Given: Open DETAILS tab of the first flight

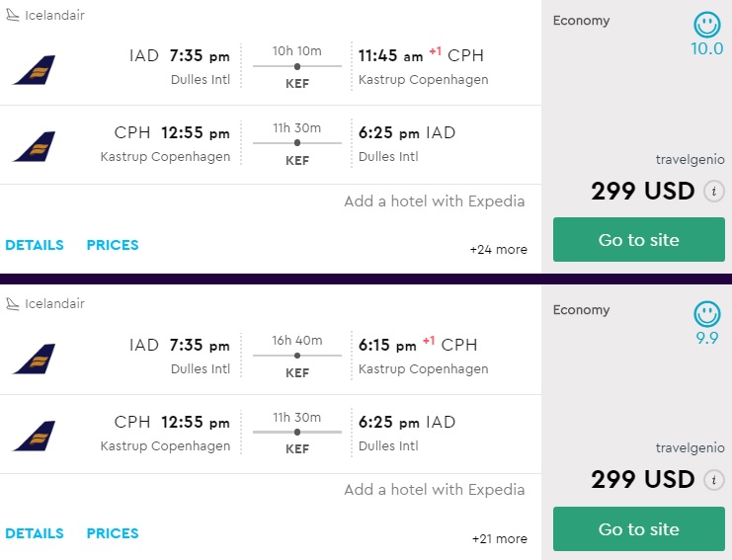Looking at the screenshot, I should tap(35, 245).
